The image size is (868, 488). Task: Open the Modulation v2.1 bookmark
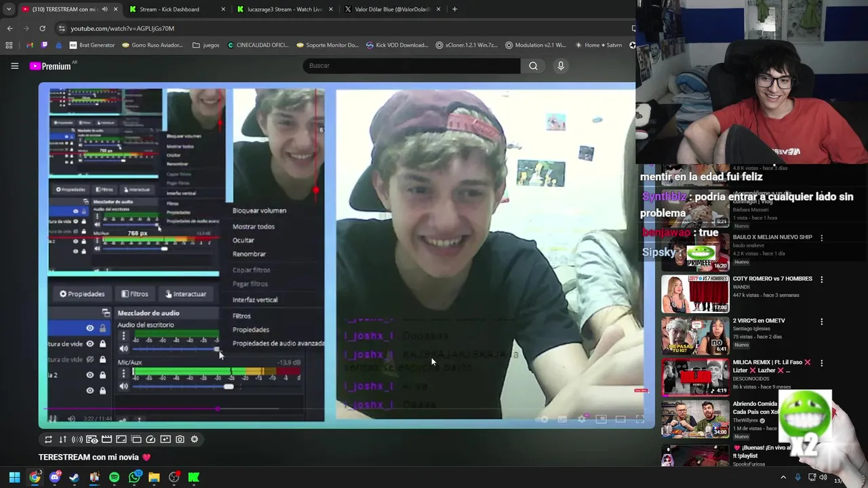pos(535,45)
